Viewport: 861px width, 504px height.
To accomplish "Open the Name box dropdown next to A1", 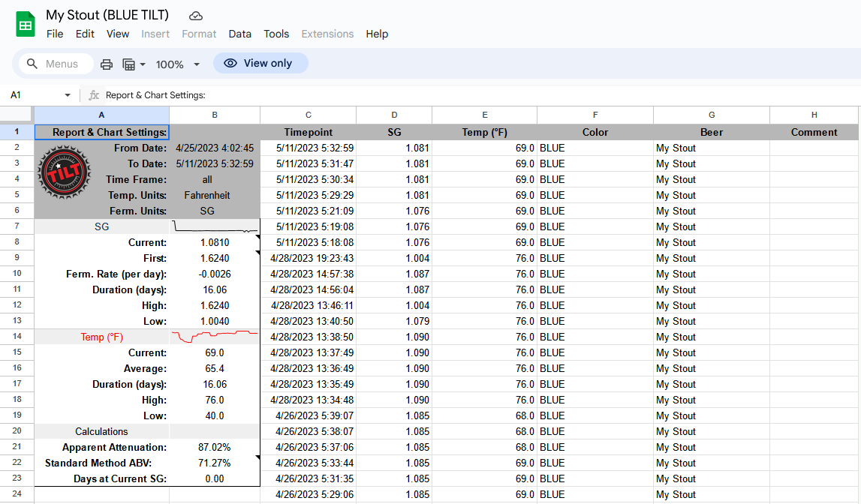I will (x=67, y=95).
